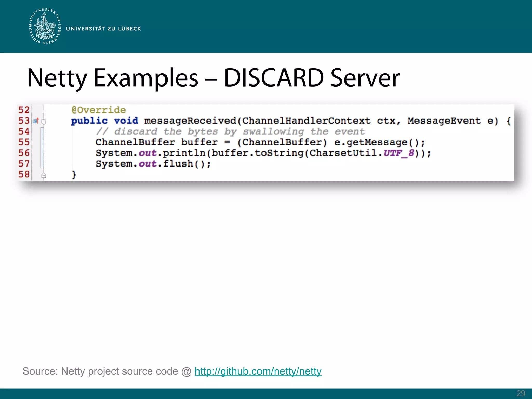532x399 pixels.
Task: Click line number 52 in the gutter
Action: click(x=24, y=110)
